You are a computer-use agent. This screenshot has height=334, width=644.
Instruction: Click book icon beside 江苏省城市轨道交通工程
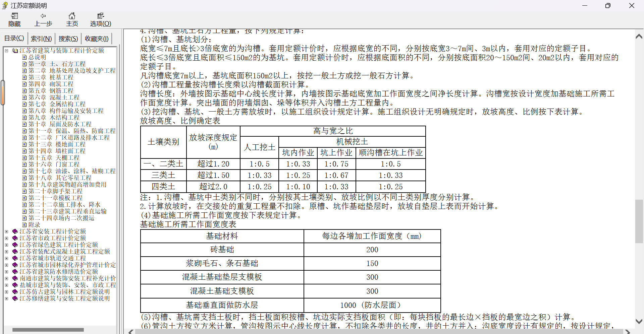pyautogui.click(x=15, y=258)
